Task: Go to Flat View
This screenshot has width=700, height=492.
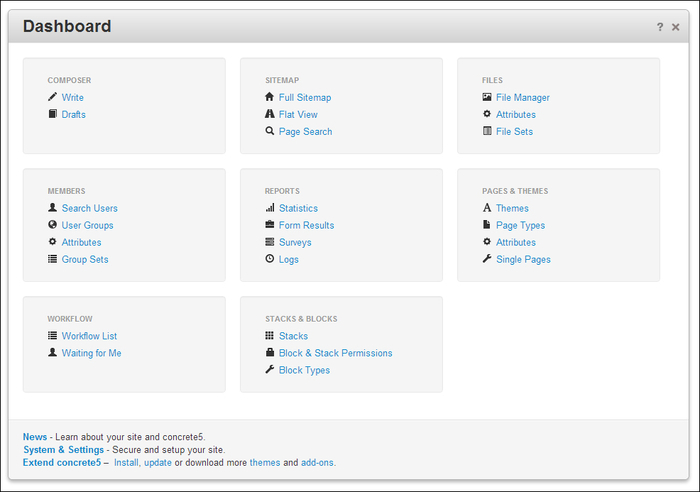Action: (x=298, y=114)
